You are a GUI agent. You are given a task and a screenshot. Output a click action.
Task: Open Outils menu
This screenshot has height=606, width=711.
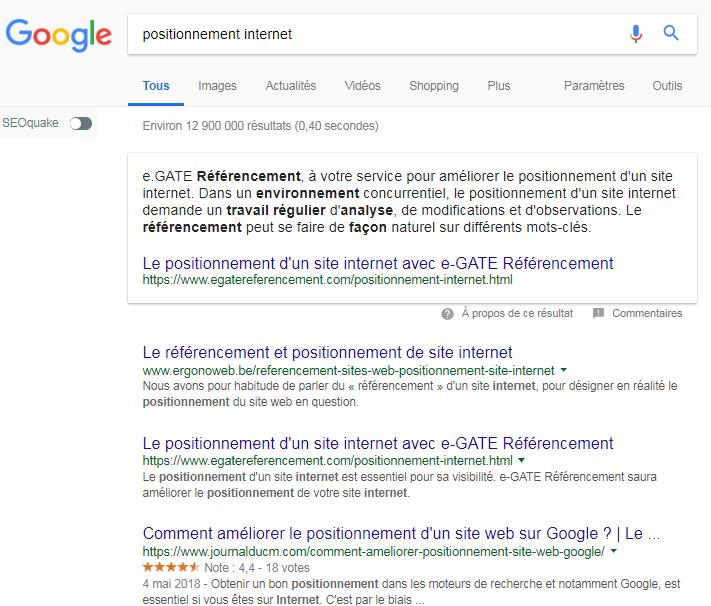pyautogui.click(x=667, y=86)
